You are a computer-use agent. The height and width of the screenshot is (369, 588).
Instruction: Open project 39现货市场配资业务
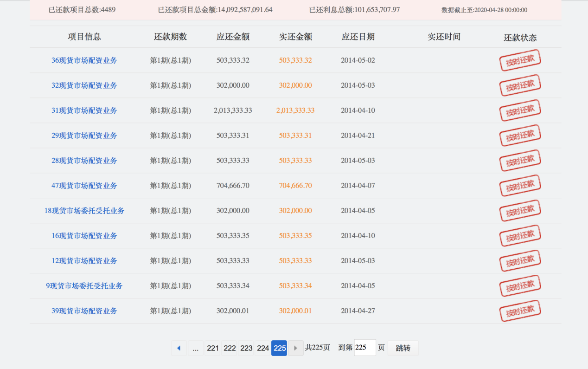coord(85,311)
